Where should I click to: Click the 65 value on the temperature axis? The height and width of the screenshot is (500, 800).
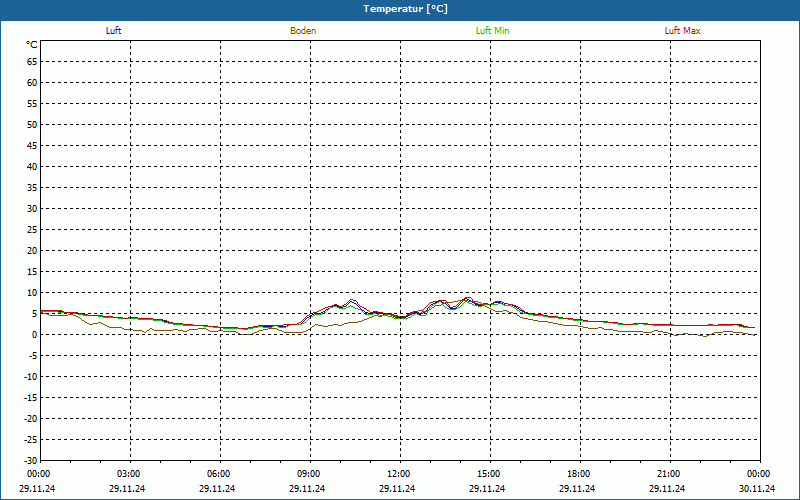click(x=32, y=62)
